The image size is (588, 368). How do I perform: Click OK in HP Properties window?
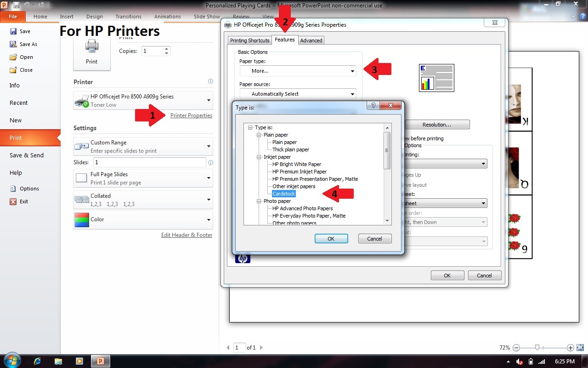click(447, 276)
